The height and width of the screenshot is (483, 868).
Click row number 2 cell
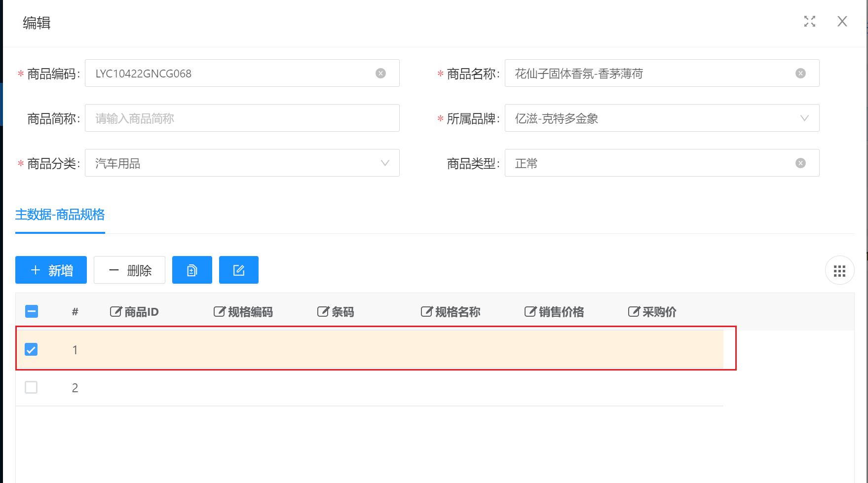75,388
